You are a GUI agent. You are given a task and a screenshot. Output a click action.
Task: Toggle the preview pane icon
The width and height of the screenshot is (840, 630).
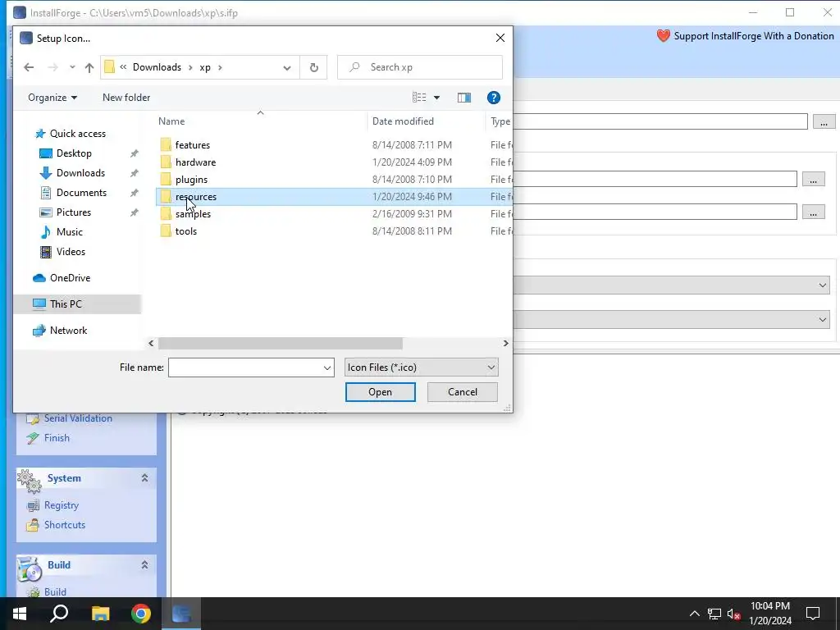[x=464, y=98]
